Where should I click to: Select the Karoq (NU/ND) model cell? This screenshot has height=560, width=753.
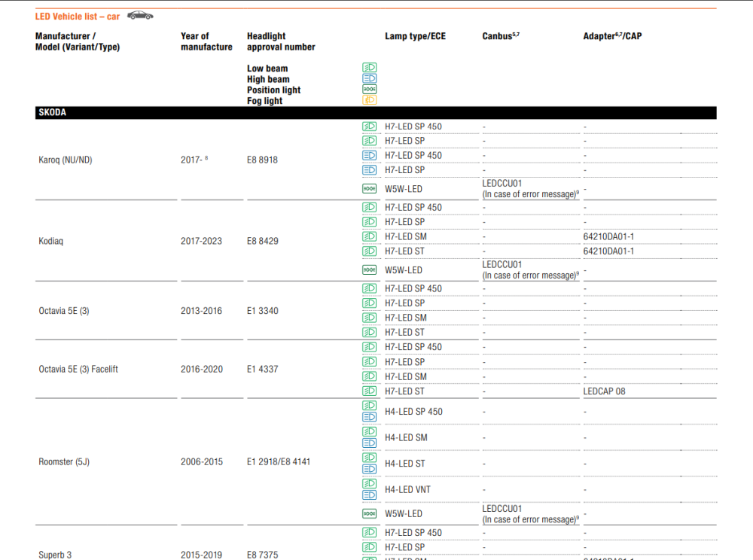click(x=66, y=160)
